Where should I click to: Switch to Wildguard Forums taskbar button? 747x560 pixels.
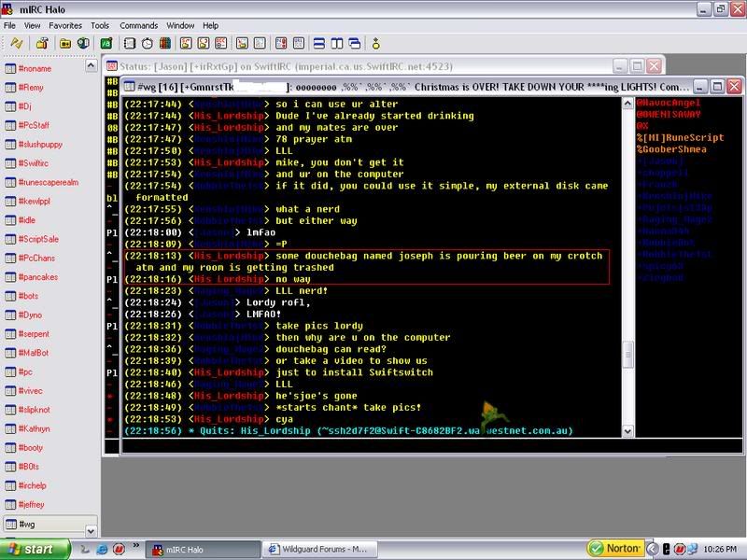(x=320, y=550)
